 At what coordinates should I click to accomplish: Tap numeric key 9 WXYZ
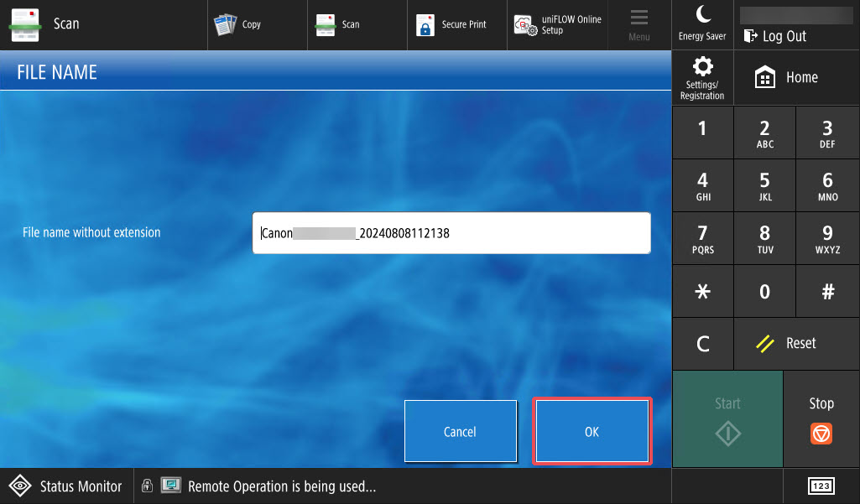(827, 238)
